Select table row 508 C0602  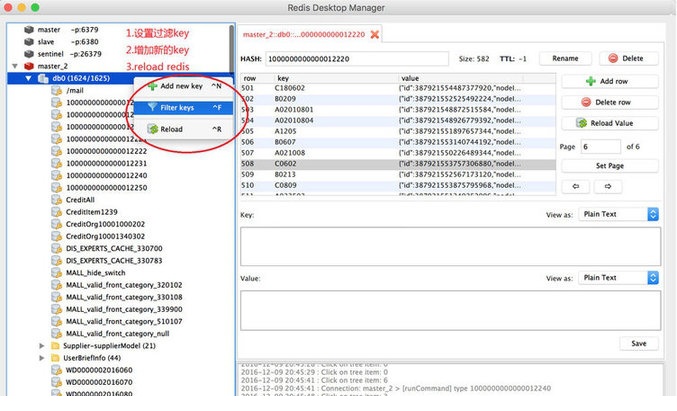(398, 164)
